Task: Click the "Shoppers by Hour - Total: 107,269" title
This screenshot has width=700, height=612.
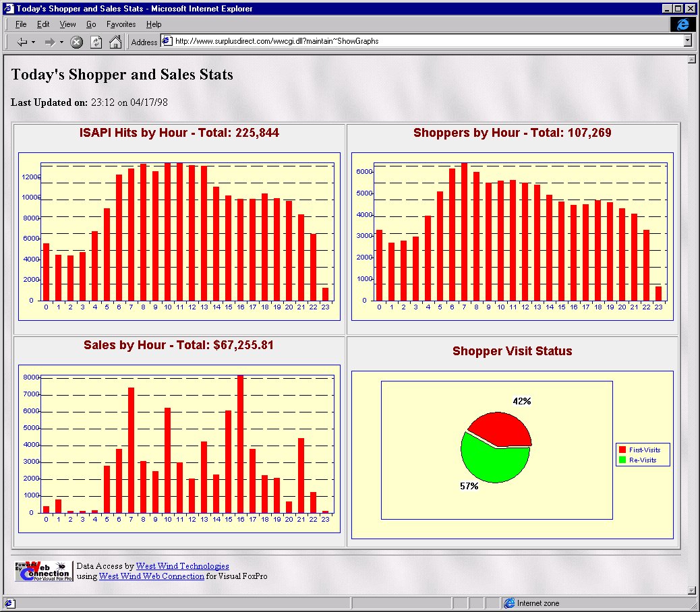Action: point(512,133)
